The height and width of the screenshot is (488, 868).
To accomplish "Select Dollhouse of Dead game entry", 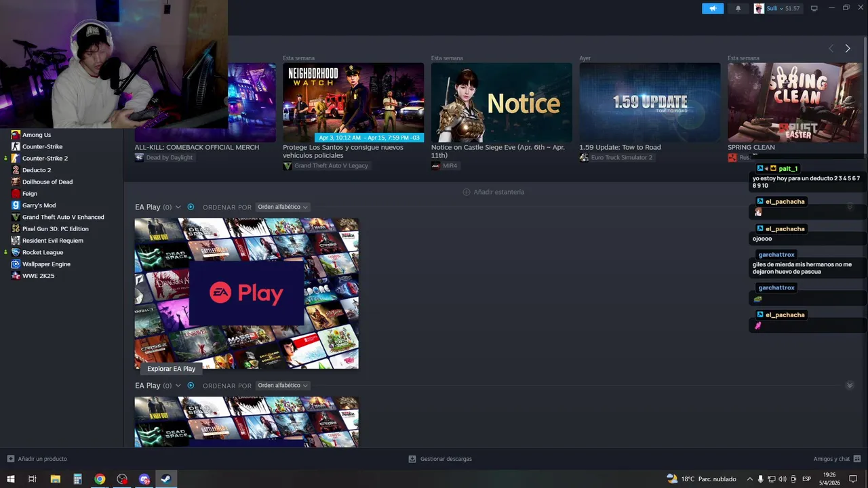I will [x=47, y=182].
